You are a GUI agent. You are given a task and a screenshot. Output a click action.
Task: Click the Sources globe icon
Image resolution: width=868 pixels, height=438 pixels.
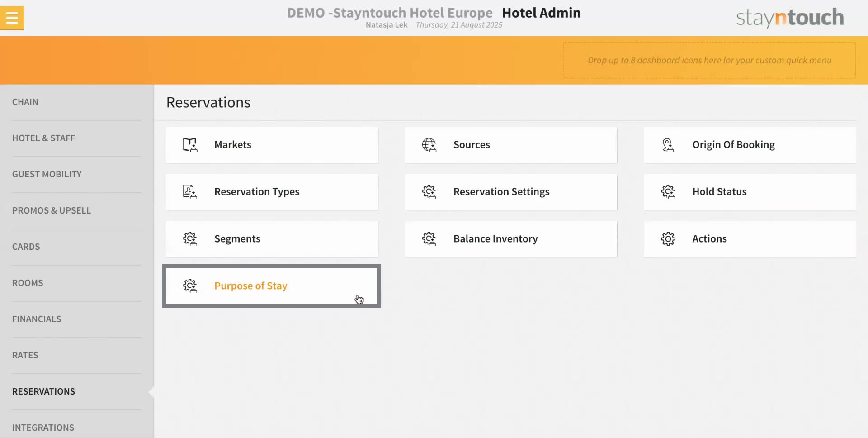(429, 145)
